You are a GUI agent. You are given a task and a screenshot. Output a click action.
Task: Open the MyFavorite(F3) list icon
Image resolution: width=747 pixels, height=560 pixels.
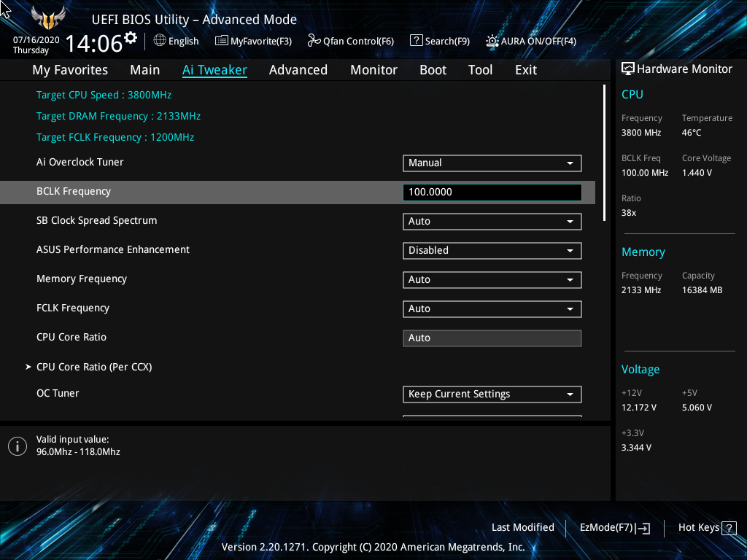(221, 41)
